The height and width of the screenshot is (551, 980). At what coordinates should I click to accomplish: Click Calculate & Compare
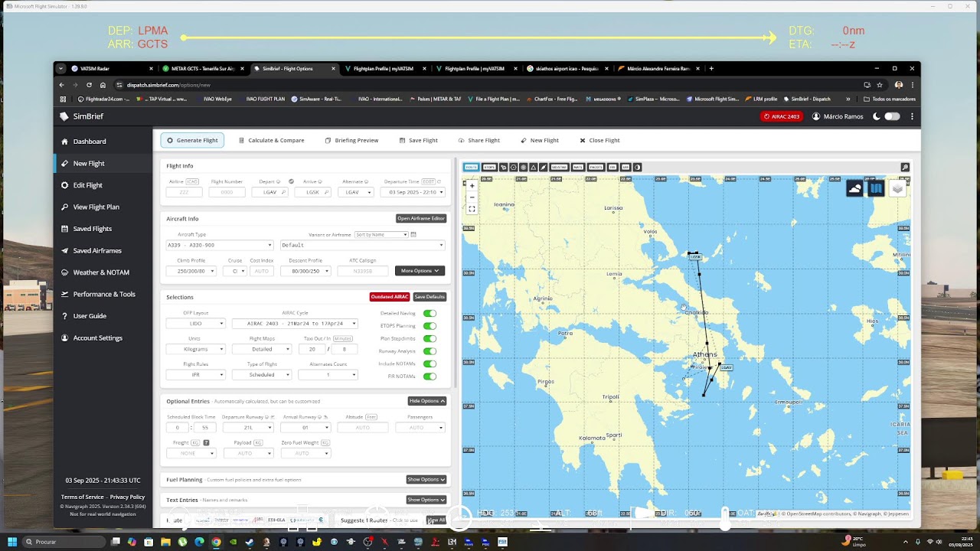271,140
